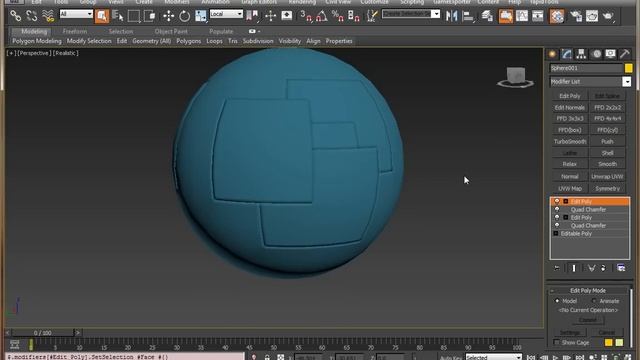Open the Selected key filter dropdown

click(x=493, y=357)
